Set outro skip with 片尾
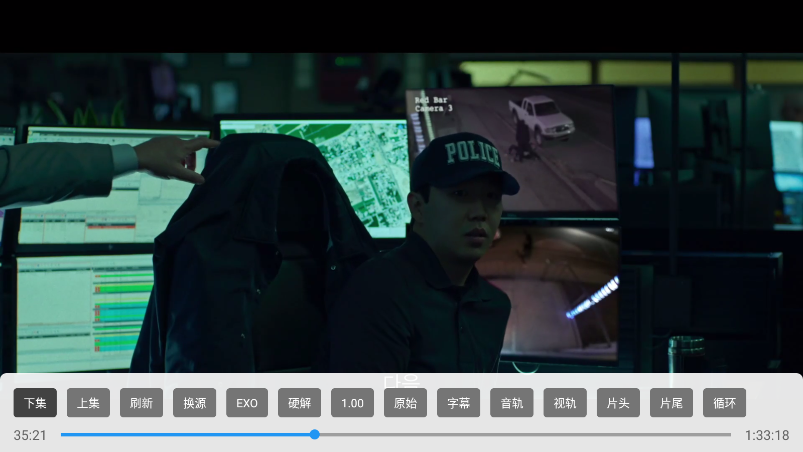Viewport: 803px width, 452px height. pos(671,403)
